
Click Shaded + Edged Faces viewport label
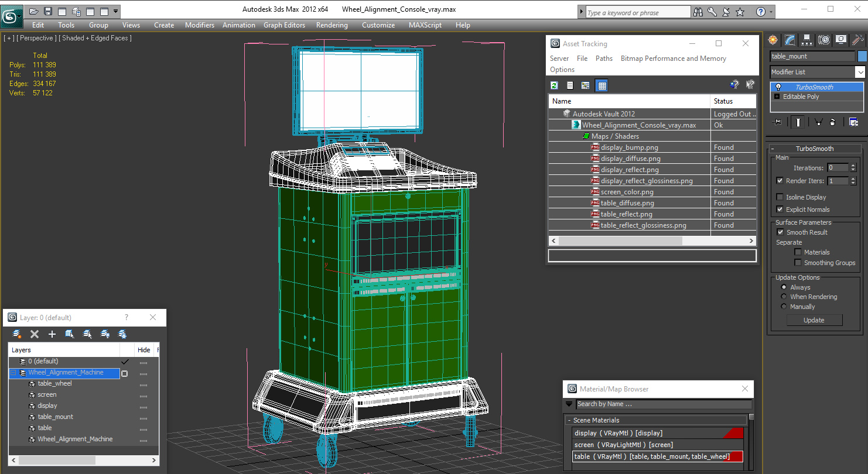click(x=96, y=38)
